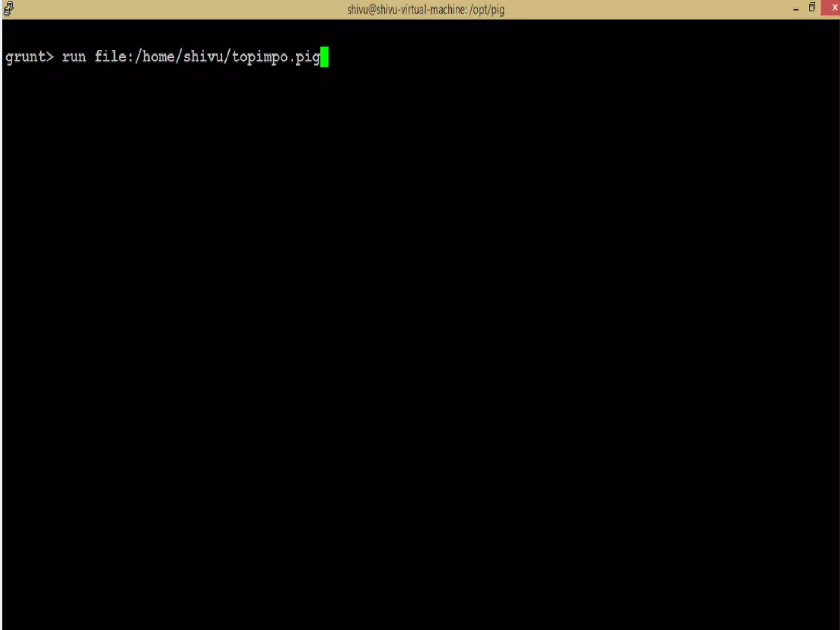This screenshot has width=840, height=630.
Task: Click the green terminal cursor block
Action: [x=324, y=57]
